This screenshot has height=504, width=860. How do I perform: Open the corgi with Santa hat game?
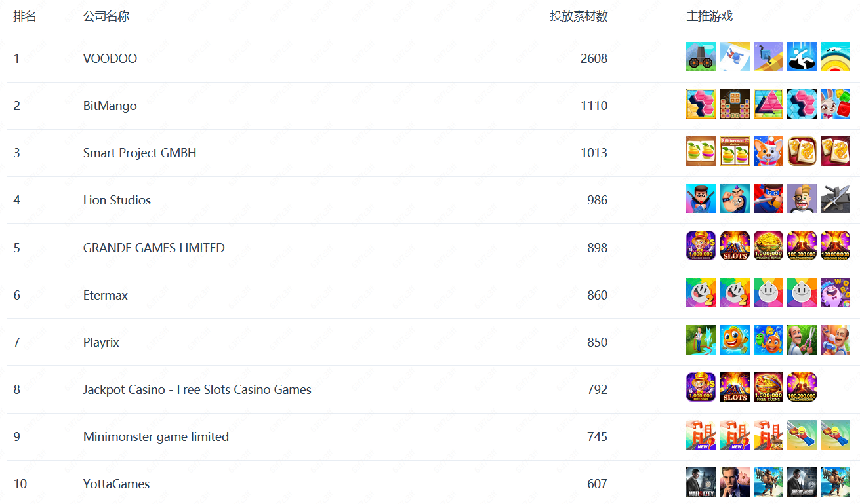(x=768, y=151)
